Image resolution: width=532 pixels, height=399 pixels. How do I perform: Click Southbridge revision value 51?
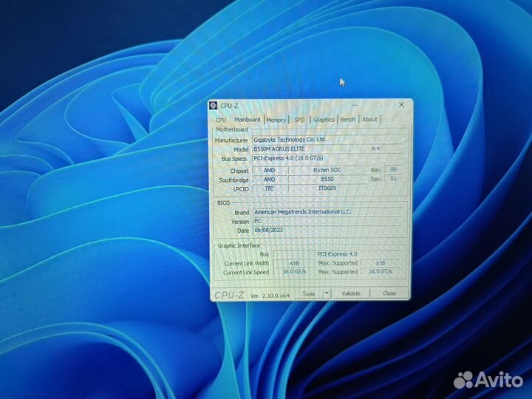click(393, 179)
